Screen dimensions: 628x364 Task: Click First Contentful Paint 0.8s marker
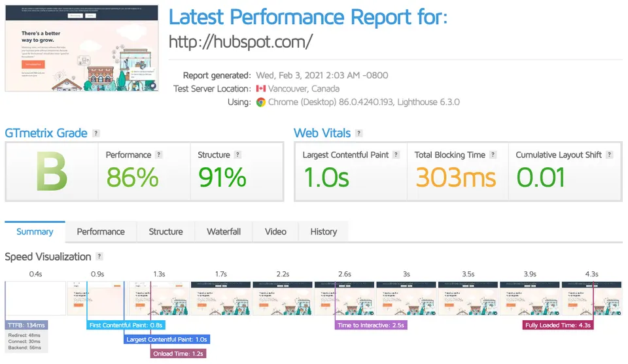click(126, 325)
